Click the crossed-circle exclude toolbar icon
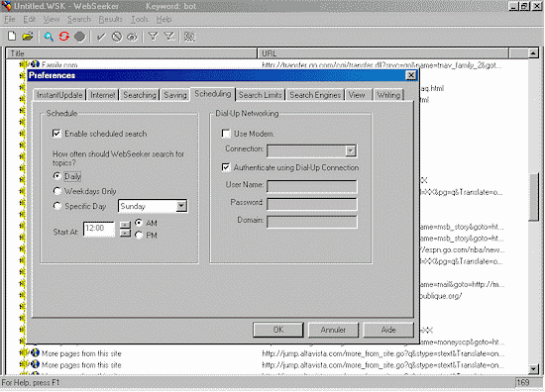Viewport: 545px width, 392px height. (x=117, y=37)
